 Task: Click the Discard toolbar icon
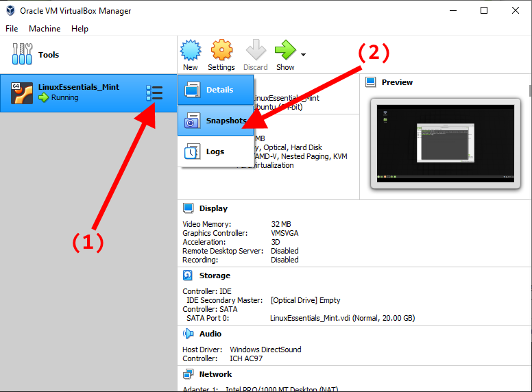click(256, 50)
